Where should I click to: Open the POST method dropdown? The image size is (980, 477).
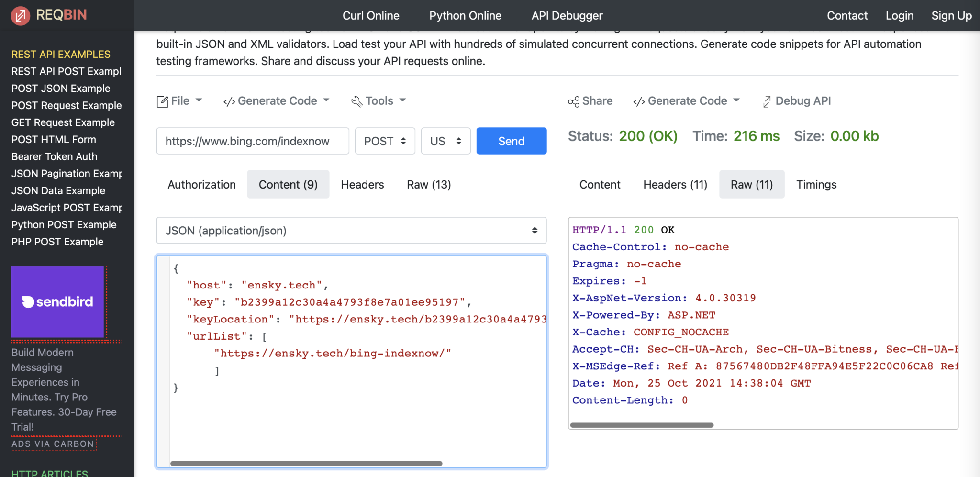(385, 141)
